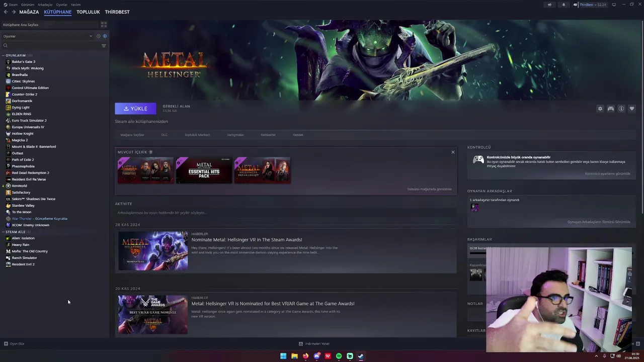Switch to the TOPLULUK tab
The width and height of the screenshot is (644, 362).
(x=88, y=12)
